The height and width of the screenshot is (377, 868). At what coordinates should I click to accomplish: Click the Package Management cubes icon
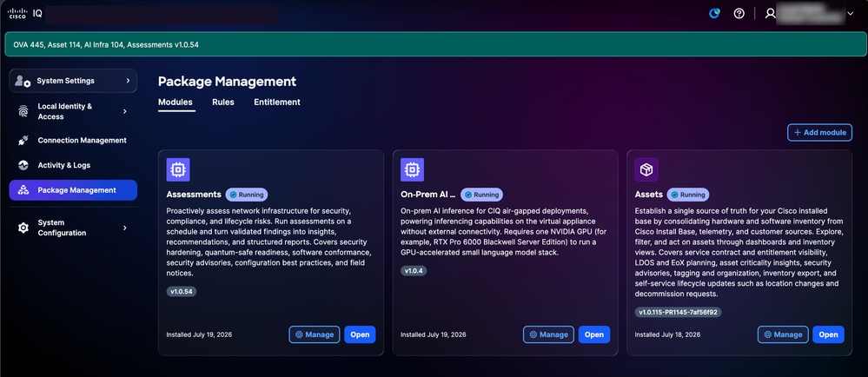(x=23, y=190)
